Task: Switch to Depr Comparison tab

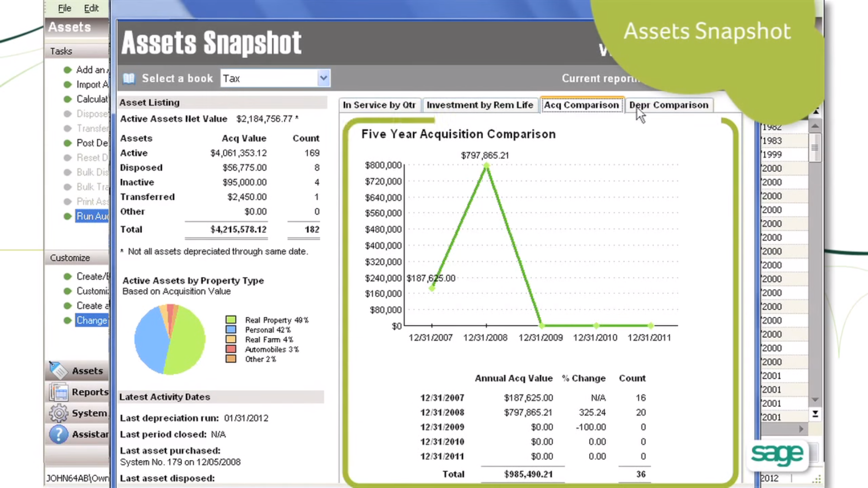Action: click(669, 105)
